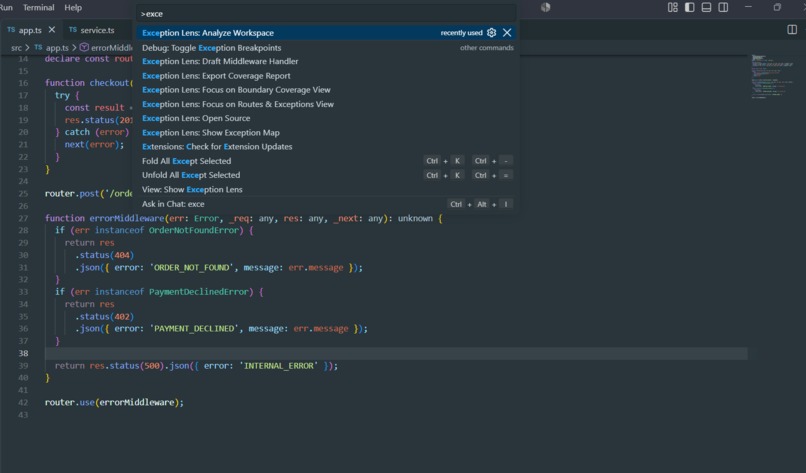Click the errorMiddleware breadcrumb symbol
This screenshot has height=473, width=806.
[106, 48]
